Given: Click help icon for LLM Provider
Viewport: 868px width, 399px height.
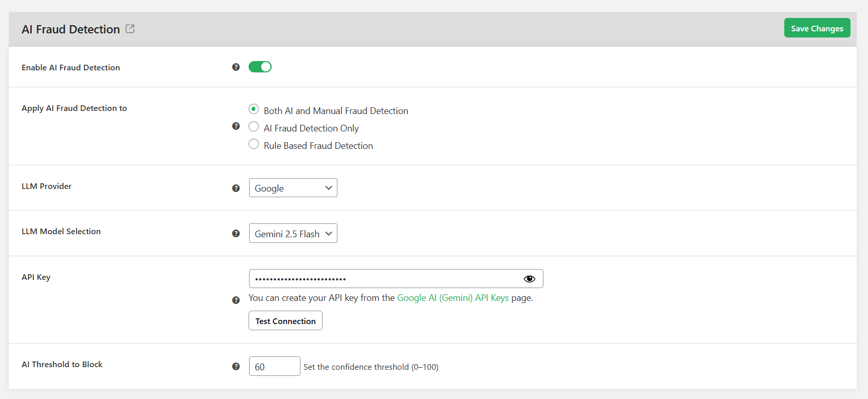Looking at the screenshot, I should (x=236, y=188).
